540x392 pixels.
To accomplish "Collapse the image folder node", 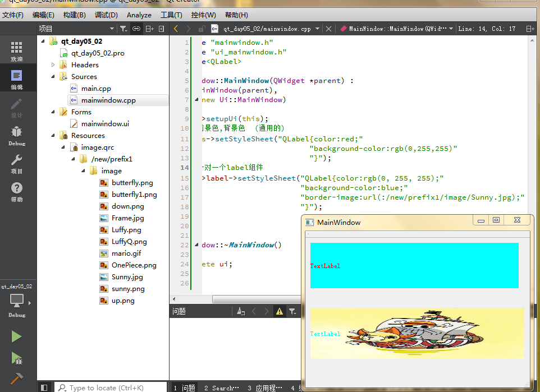I will pos(83,170).
